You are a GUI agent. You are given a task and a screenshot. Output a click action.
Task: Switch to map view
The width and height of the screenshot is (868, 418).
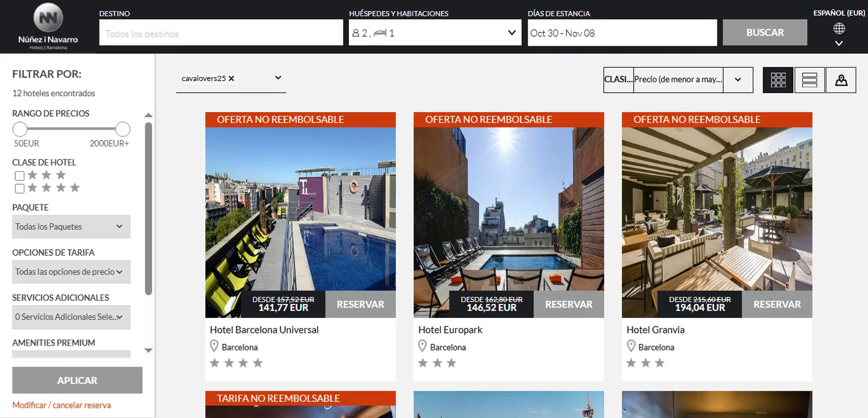[x=841, y=80]
